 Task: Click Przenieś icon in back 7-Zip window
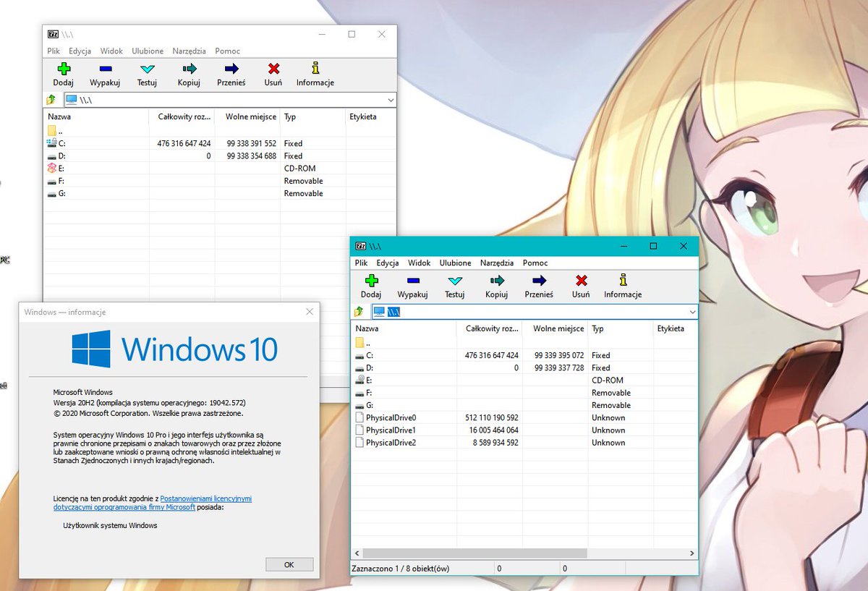[231, 69]
